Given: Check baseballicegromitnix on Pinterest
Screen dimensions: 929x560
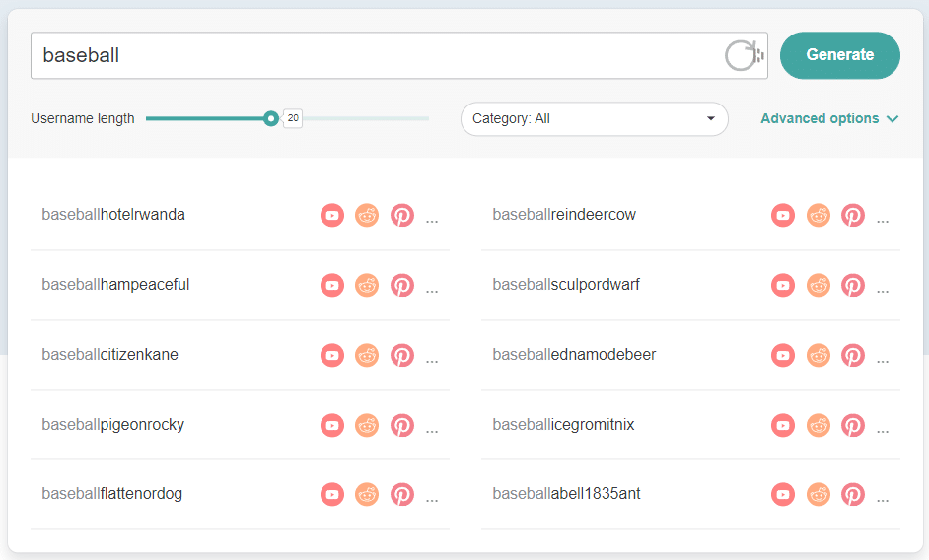Looking at the screenshot, I should tap(853, 425).
